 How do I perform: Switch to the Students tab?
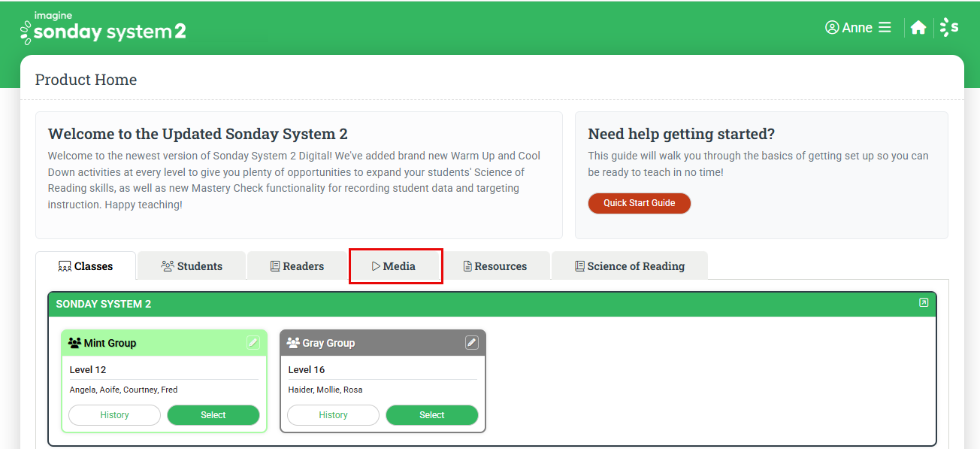tap(192, 266)
